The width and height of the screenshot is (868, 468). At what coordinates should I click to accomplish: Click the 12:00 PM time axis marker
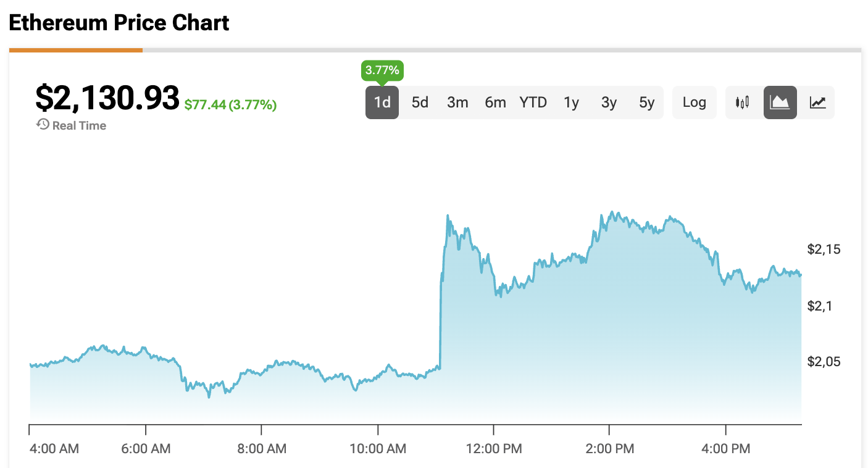tap(494, 449)
